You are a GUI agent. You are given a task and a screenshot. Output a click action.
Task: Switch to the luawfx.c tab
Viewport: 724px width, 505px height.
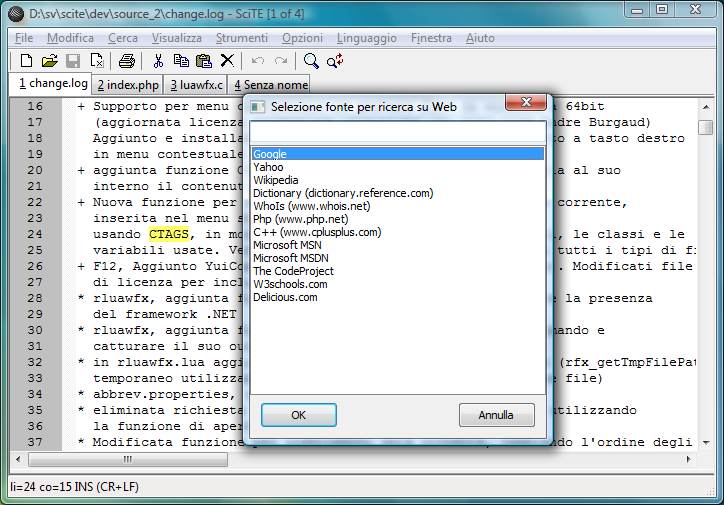(197, 85)
